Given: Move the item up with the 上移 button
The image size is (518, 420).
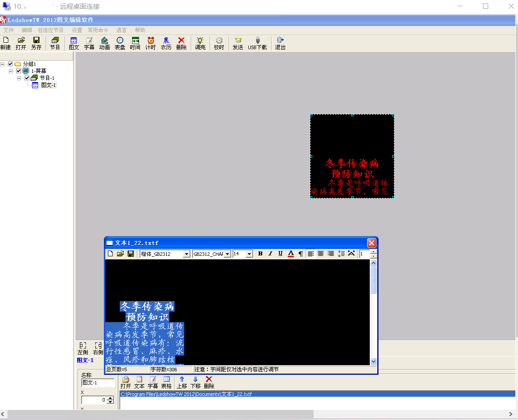Looking at the screenshot, I should (x=182, y=382).
